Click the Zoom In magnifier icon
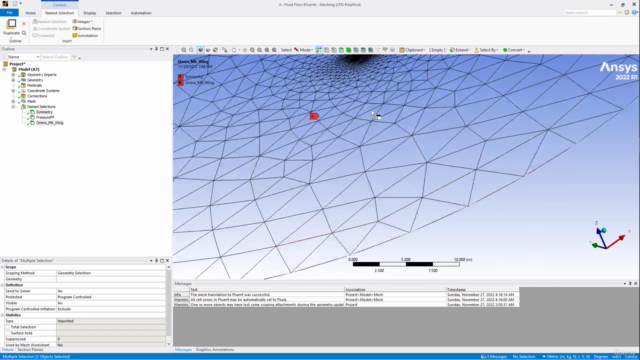This screenshot has height=360, width=640. [x=252, y=50]
